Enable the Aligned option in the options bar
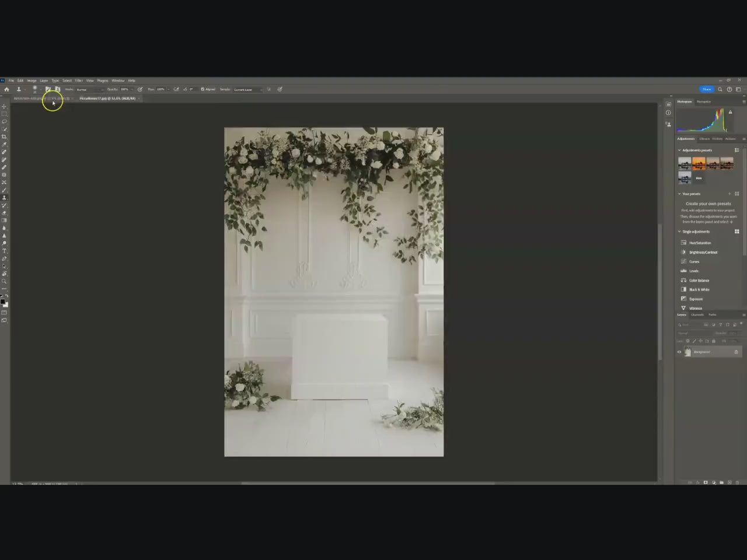 coord(201,89)
